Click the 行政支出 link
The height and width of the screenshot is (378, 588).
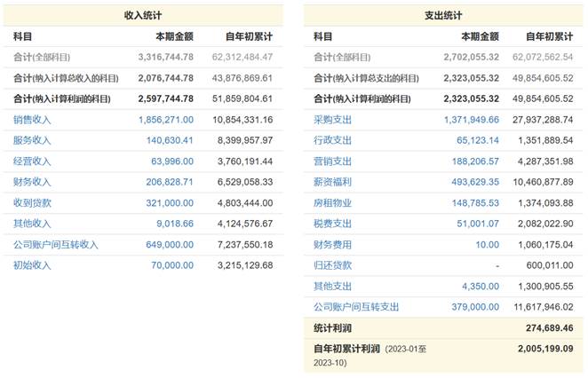[x=332, y=140]
